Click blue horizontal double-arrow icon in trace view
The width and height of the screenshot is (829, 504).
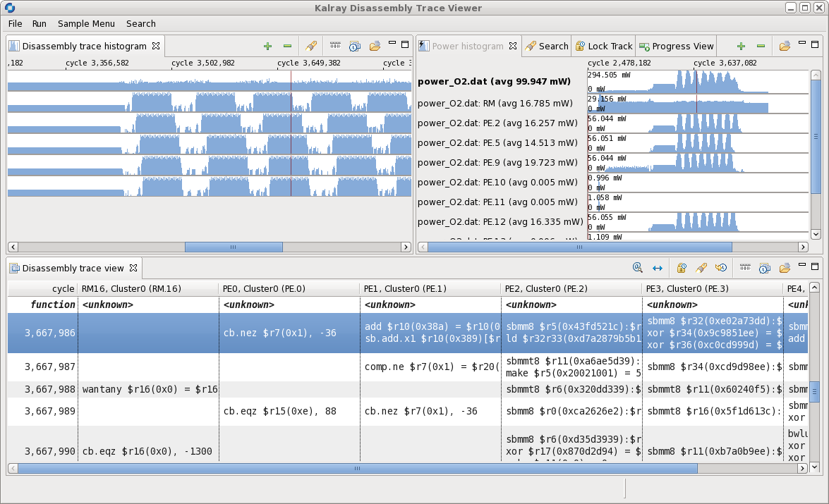click(658, 268)
